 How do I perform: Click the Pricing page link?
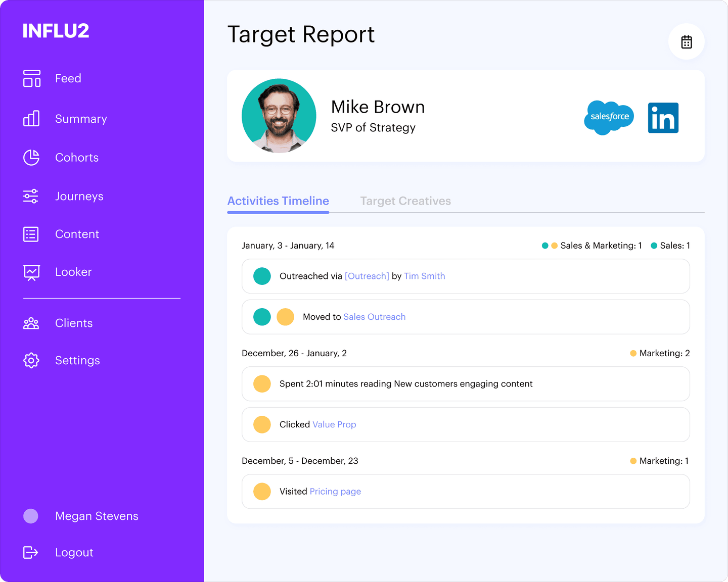tap(335, 492)
